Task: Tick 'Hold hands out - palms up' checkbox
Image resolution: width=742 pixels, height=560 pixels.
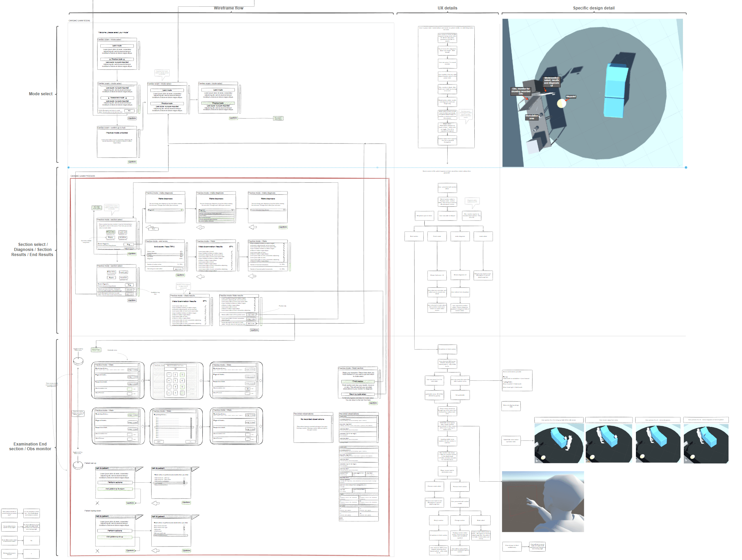Action: [184, 478]
